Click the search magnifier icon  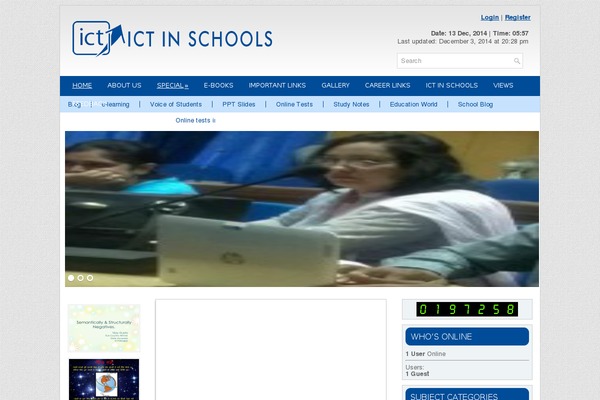click(517, 61)
